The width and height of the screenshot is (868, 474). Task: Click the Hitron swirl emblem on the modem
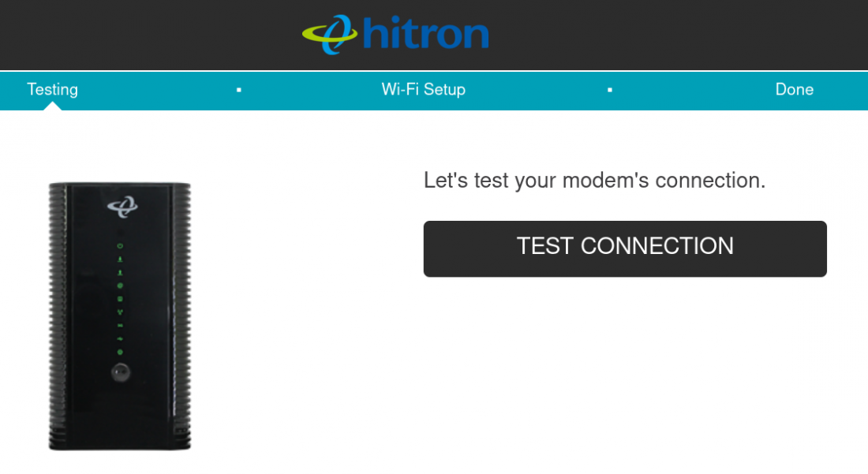coord(123,206)
